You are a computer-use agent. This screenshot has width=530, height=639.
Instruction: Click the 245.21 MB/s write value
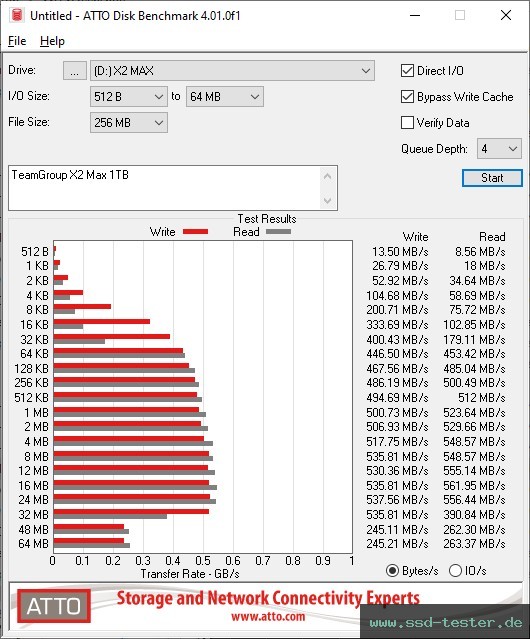click(x=397, y=544)
